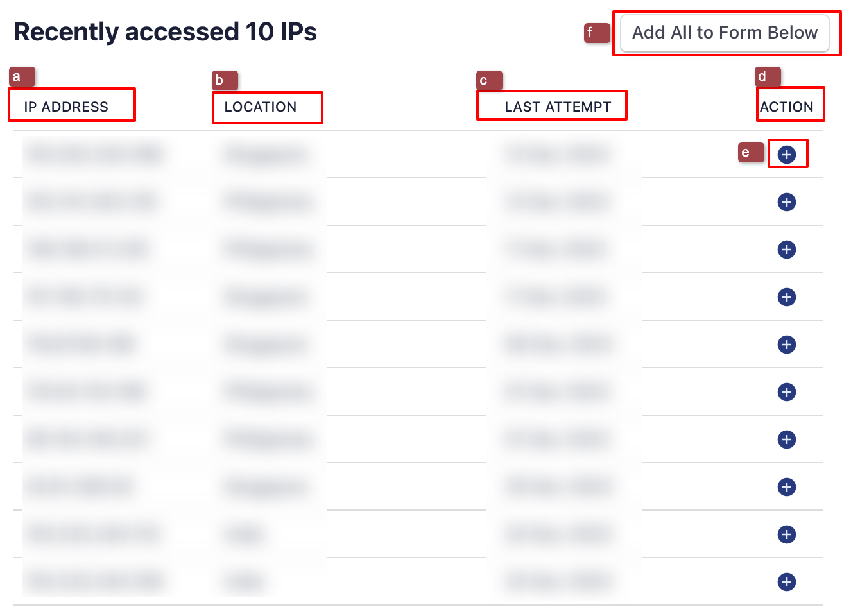Image resolution: width=851 pixels, height=616 pixels.
Task: Click the blurred IP address in the last row
Action: click(94, 582)
